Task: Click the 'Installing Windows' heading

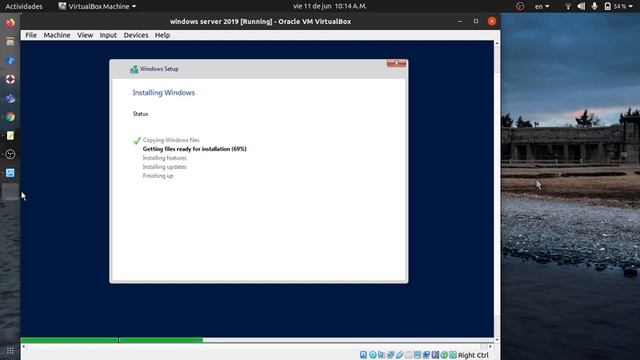Action: (164, 93)
